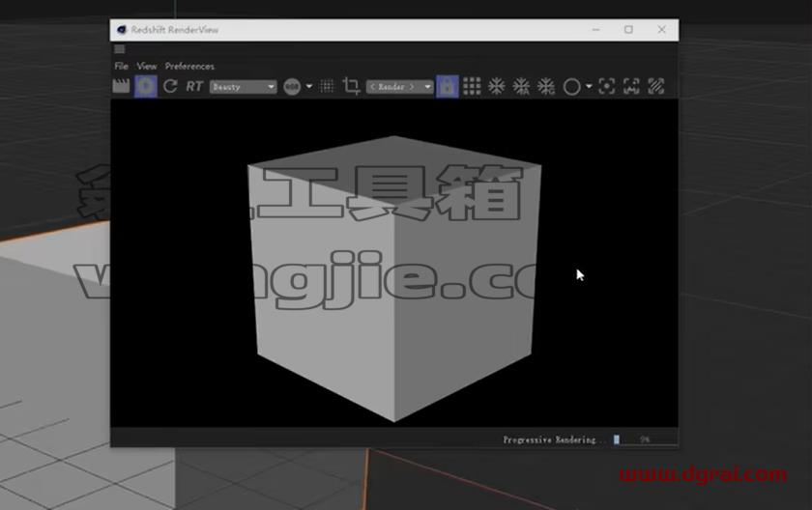The image size is (812, 510).
Task: Click the refresh render icon
Action: click(170, 86)
